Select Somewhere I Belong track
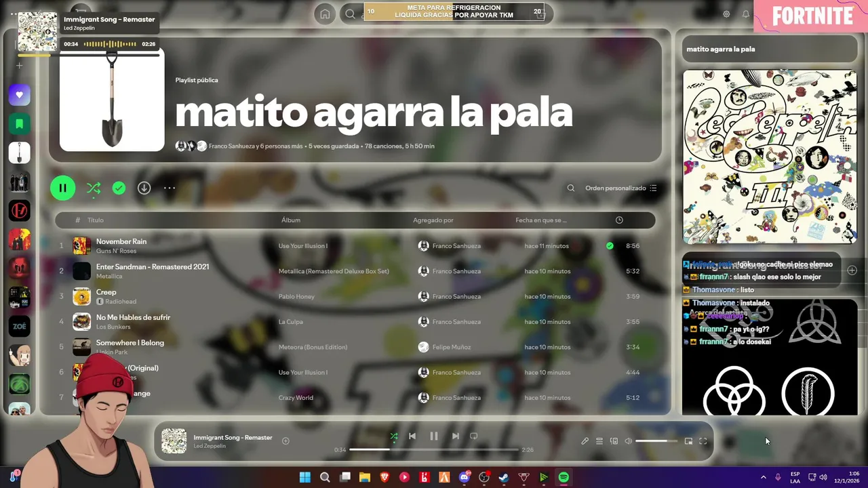Image resolution: width=868 pixels, height=488 pixels. [355, 346]
